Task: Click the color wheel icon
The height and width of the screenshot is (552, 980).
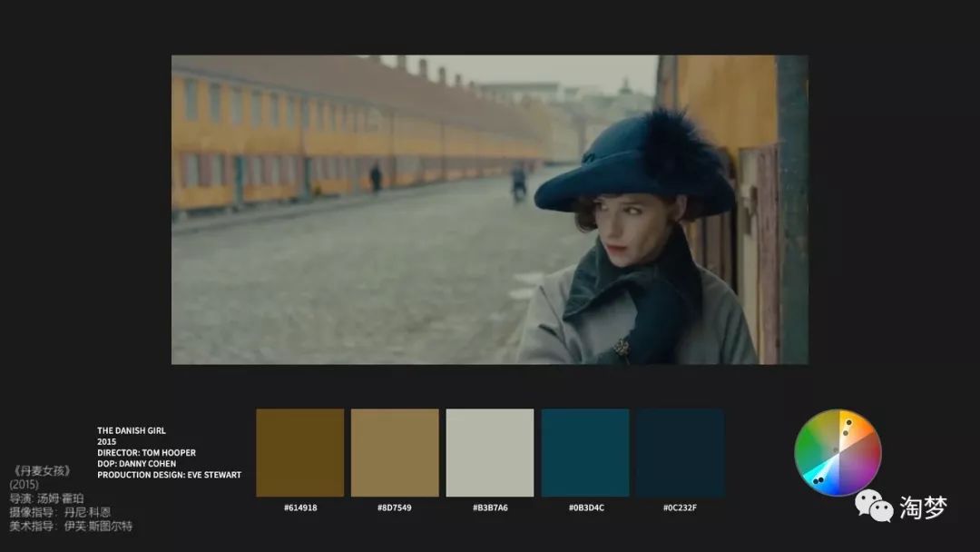Action: point(838,452)
